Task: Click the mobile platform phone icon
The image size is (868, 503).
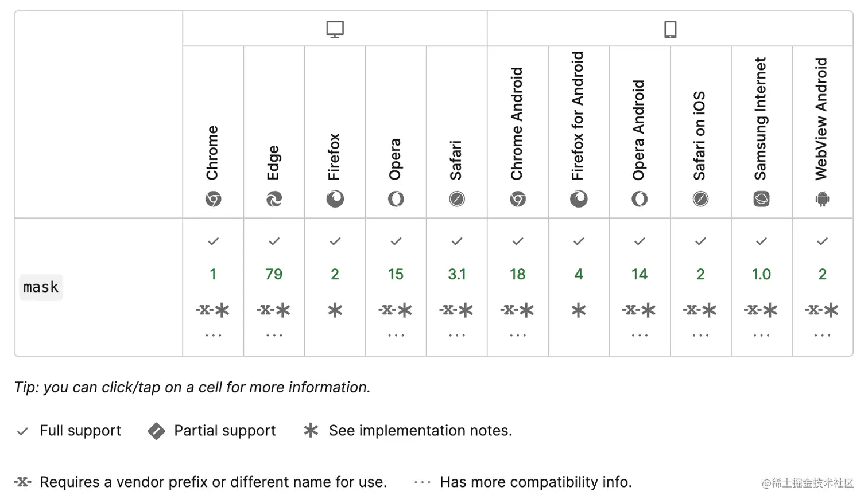Action: pos(670,29)
